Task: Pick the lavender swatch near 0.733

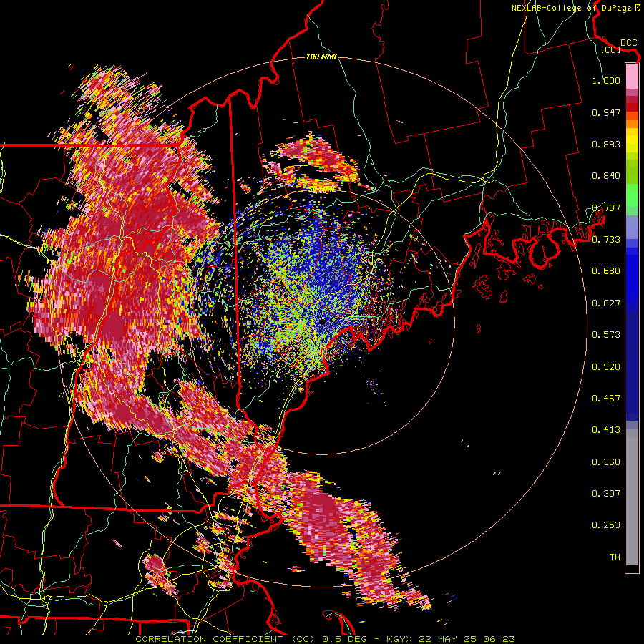Action: [632, 228]
